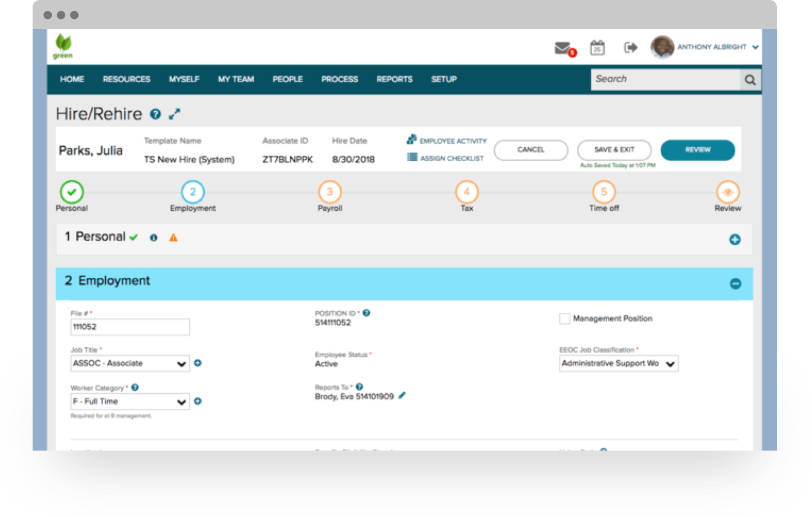Viewport: 812px width, 517px height.
Task: Click the File # input field
Action: 129,327
